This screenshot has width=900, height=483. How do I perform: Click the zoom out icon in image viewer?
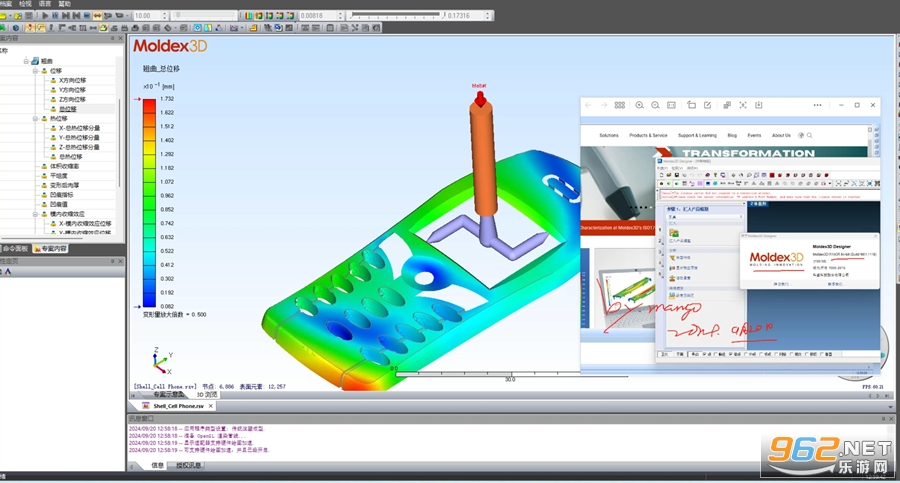pyautogui.click(x=655, y=105)
